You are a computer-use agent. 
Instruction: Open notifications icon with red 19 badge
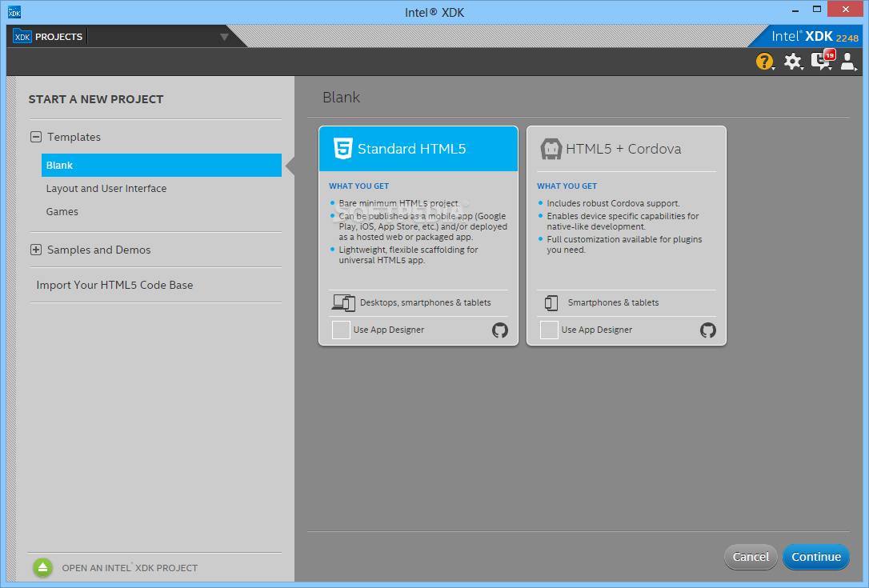[822, 60]
